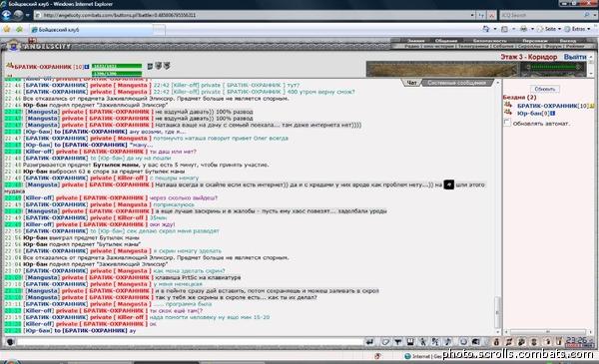This screenshot has height=364, width=599.
Task: Open the Персонаж top menu
Action: [534, 41]
